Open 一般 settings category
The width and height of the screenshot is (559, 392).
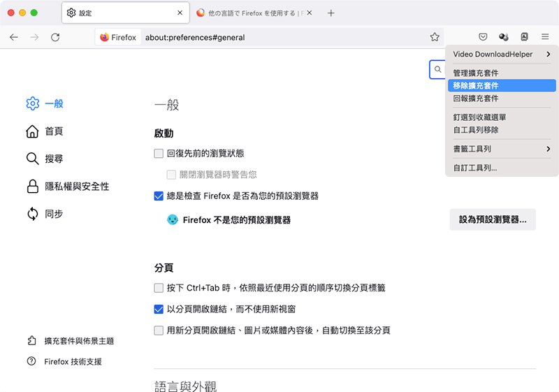tap(45, 103)
